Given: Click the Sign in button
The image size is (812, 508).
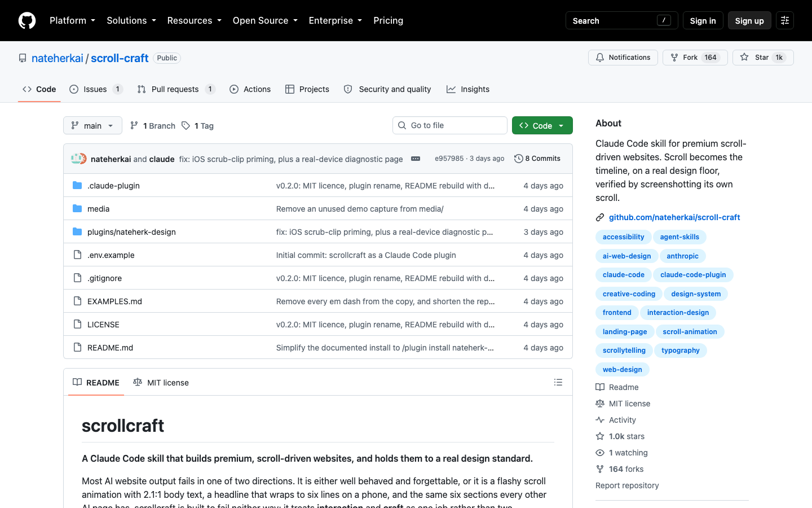Looking at the screenshot, I should [x=703, y=20].
